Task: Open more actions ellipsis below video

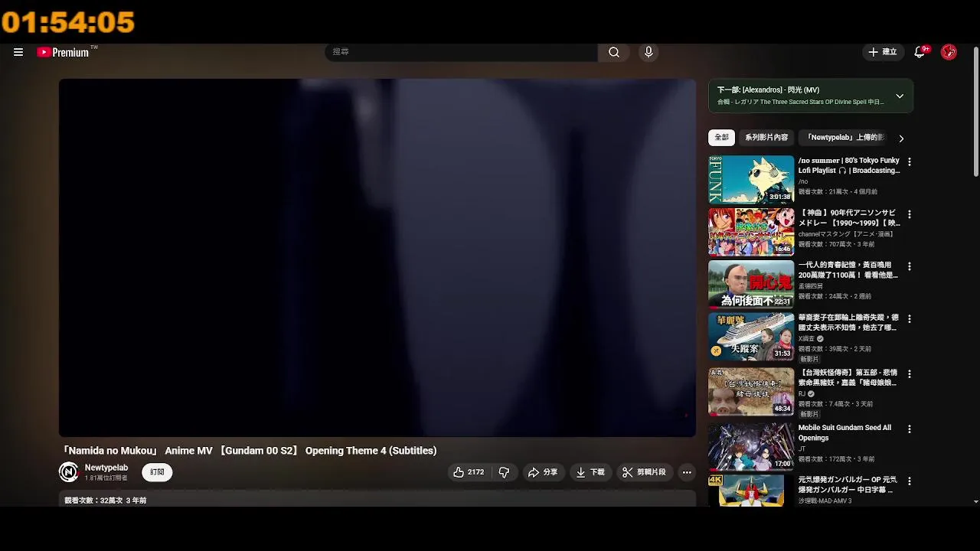Action: tap(687, 472)
